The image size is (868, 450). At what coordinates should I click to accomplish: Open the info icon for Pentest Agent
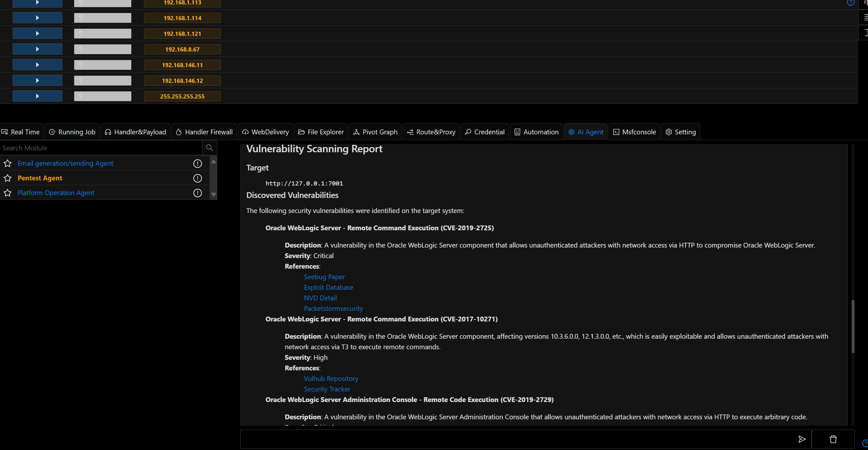coord(197,178)
